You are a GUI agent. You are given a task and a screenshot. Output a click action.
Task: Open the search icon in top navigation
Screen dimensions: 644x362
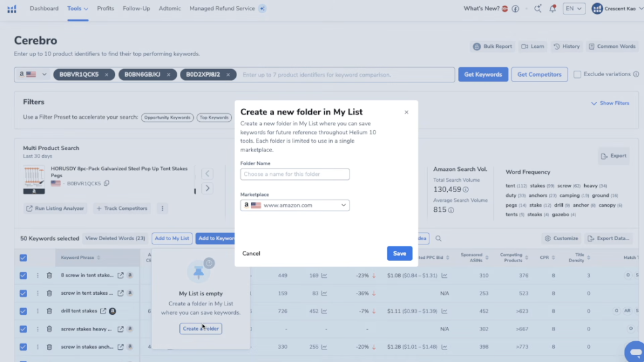coord(537,9)
